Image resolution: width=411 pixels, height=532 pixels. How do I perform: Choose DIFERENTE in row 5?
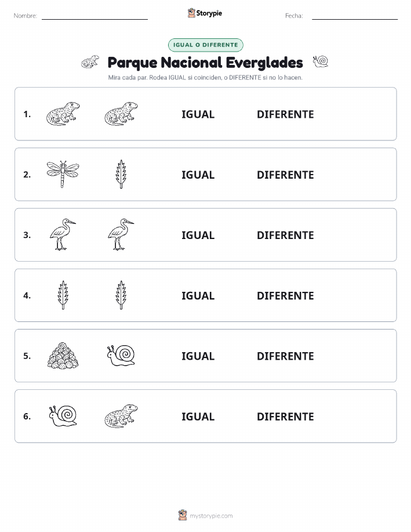click(x=285, y=356)
